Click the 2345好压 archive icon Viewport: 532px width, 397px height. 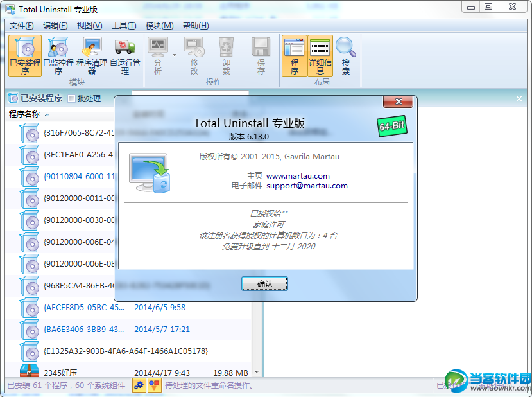[30, 371]
